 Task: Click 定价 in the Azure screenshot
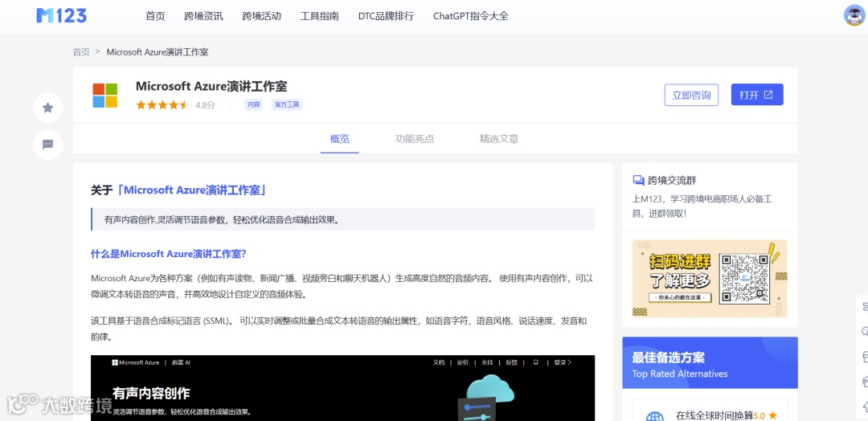(x=463, y=362)
